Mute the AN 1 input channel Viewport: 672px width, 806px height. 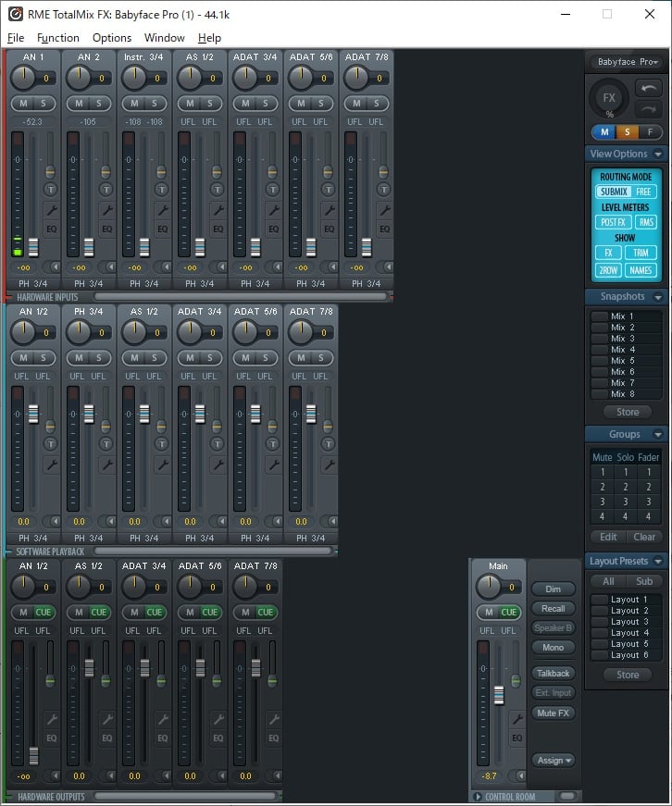(23, 103)
